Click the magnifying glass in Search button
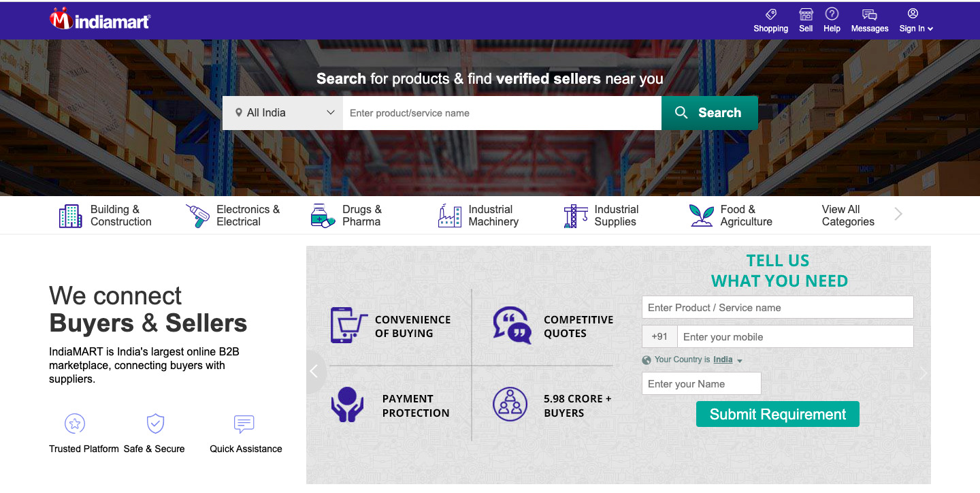This screenshot has height=493, width=980. (681, 113)
